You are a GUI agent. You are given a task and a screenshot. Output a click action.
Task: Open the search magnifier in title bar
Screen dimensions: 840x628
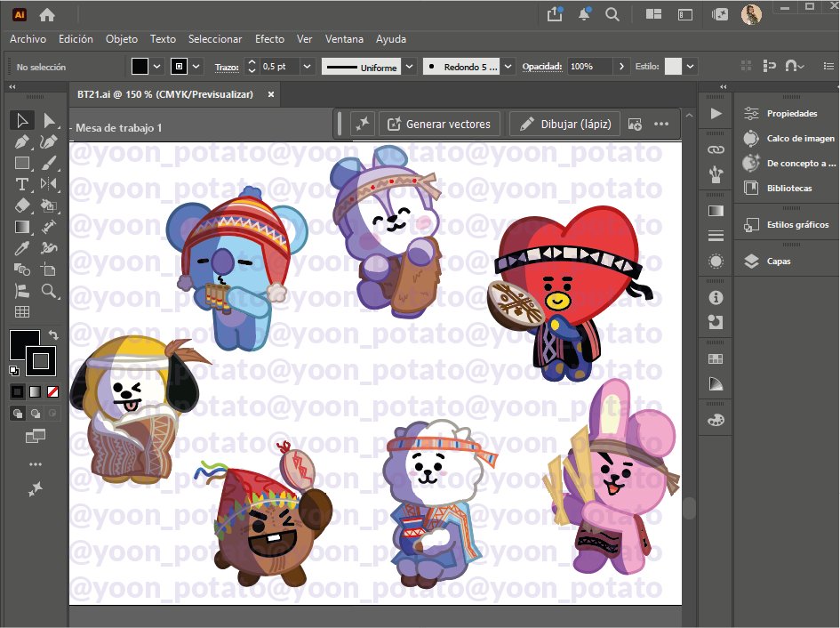coord(612,14)
